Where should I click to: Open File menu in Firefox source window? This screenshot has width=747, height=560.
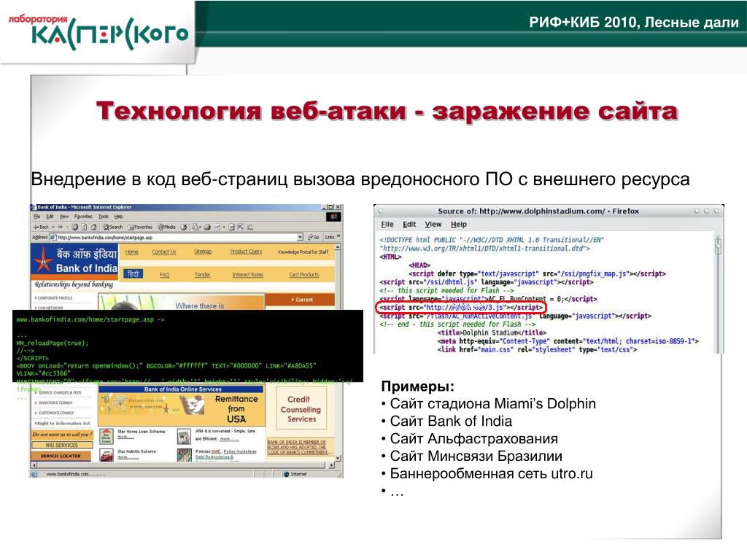[x=387, y=225]
